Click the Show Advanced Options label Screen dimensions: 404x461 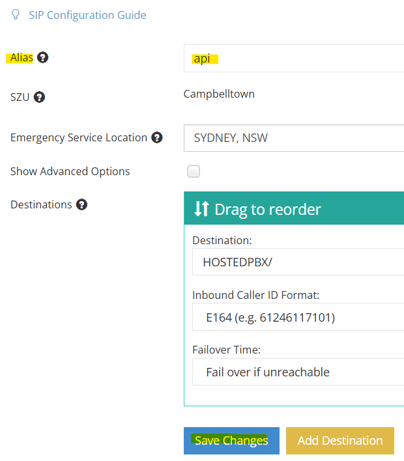pyautogui.click(x=70, y=171)
